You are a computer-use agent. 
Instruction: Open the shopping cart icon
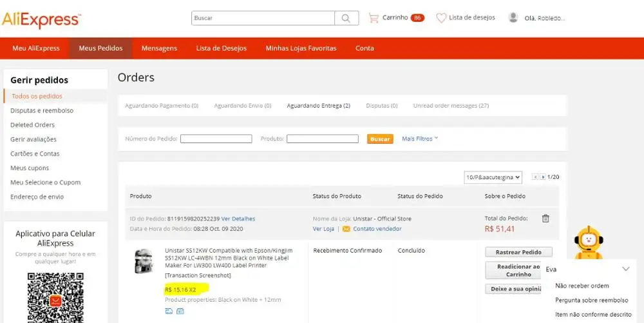click(x=374, y=18)
